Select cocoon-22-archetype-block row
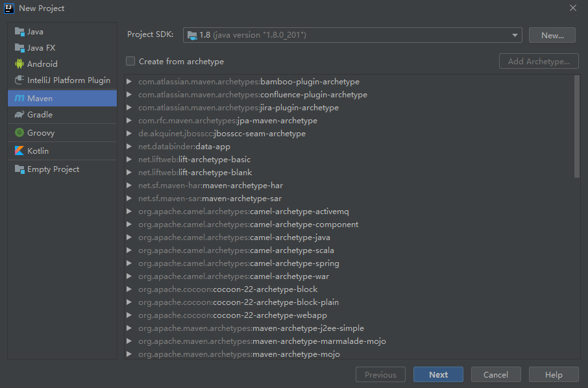The width and height of the screenshot is (588, 388). (x=349, y=289)
